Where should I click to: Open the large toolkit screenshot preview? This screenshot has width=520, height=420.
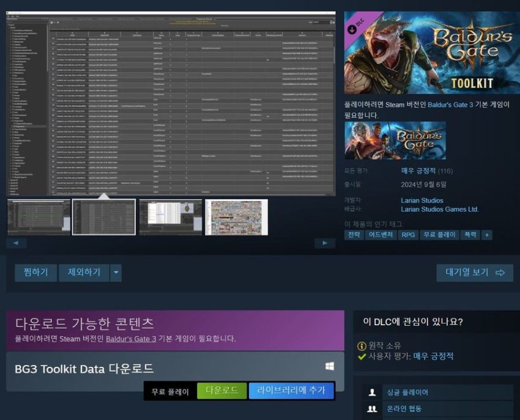(x=171, y=104)
